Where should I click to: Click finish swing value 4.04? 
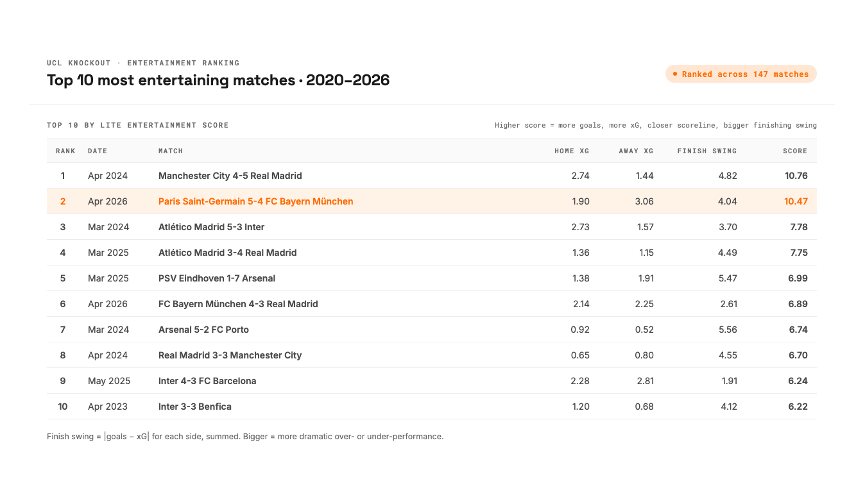pos(728,201)
